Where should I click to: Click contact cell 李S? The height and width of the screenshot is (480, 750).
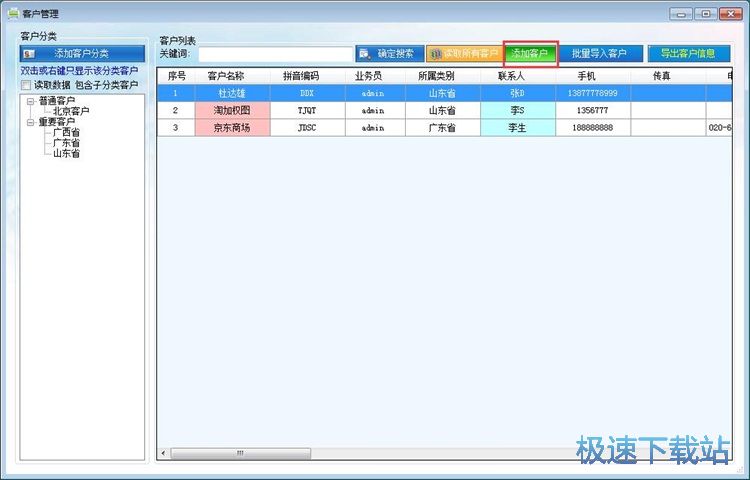[518, 110]
